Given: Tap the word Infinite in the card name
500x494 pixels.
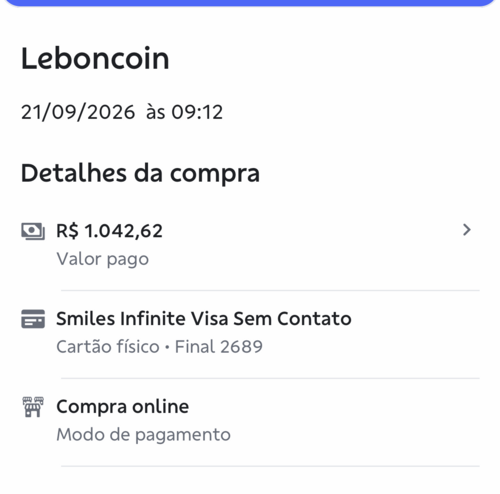Looking at the screenshot, I should pyautogui.click(x=153, y=319).
